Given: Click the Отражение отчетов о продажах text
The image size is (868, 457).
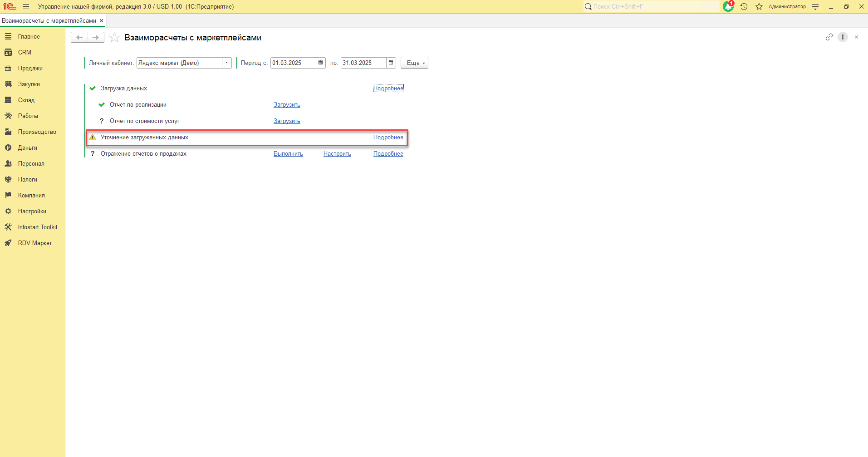Looking at the screenshot, I should (x=143, y=154).
